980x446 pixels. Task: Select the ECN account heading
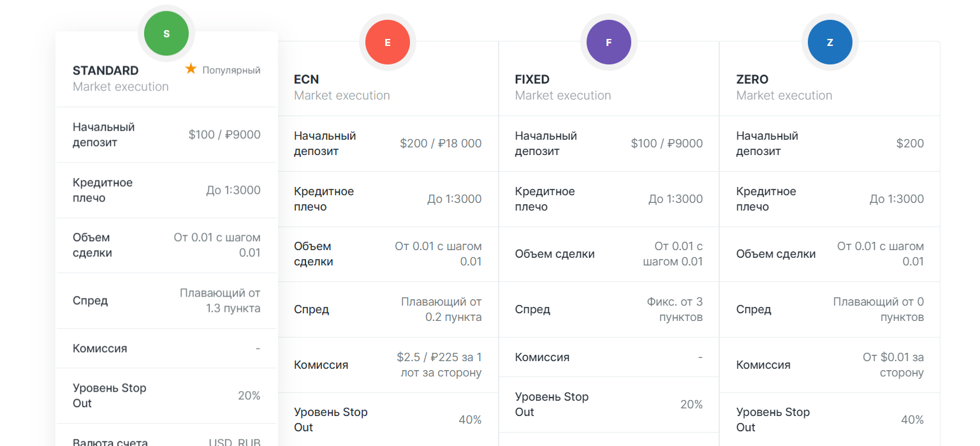[306, 79]
